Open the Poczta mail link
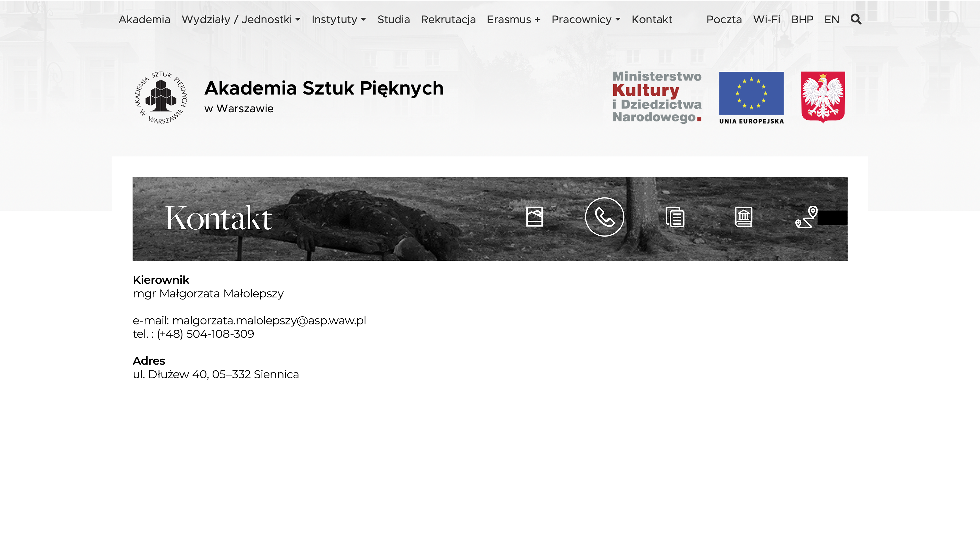 coord(724,19)
